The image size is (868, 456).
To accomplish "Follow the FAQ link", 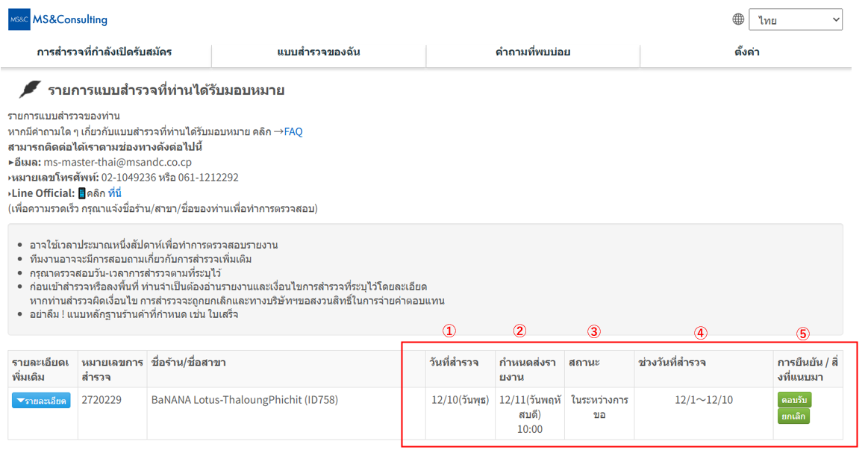I will pyautogui.click(x=293, y=131).
